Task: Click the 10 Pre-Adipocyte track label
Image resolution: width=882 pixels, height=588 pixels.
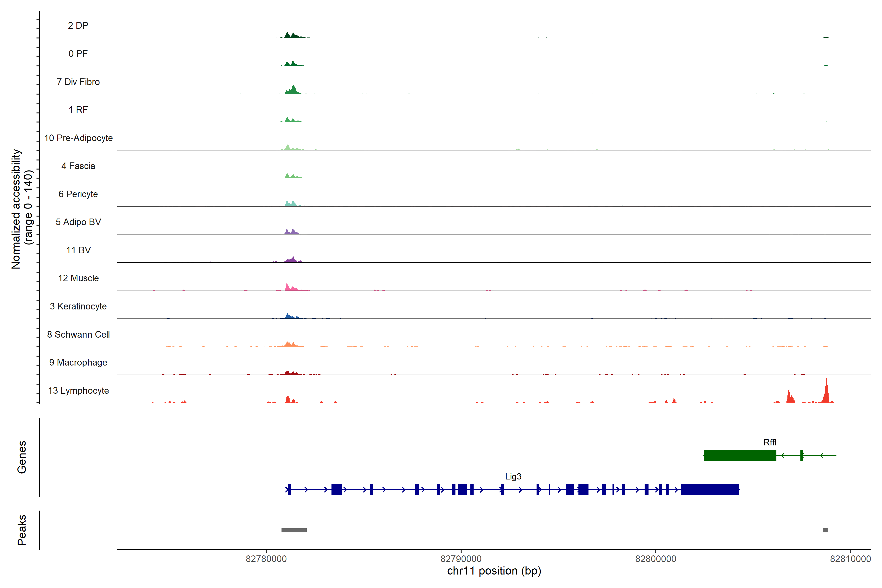Action: point(78,138)
